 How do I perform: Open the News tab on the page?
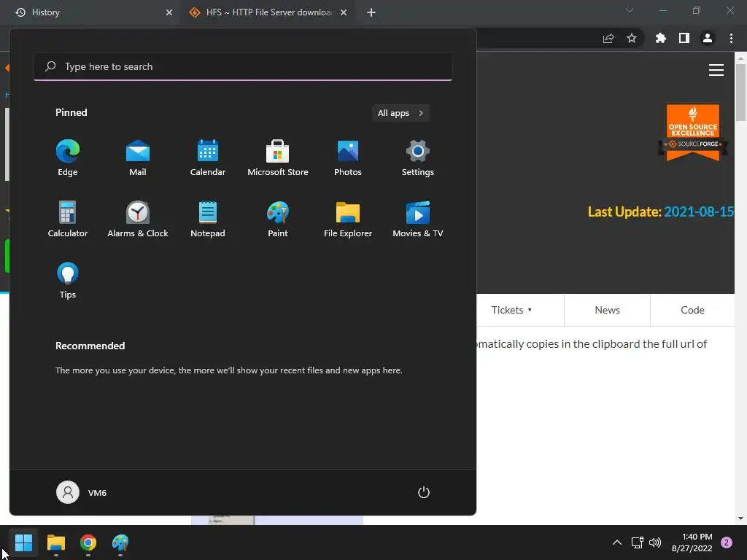tap(608, 310)
